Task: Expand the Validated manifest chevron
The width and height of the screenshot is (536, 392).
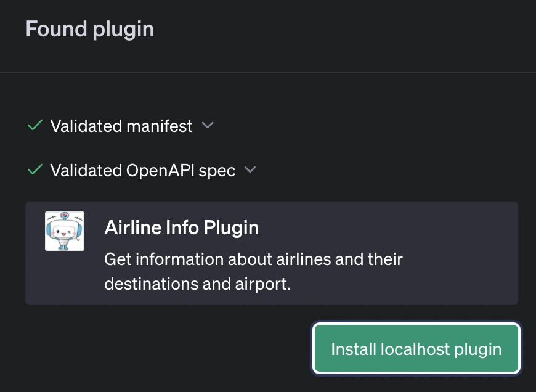Action: 208,125
